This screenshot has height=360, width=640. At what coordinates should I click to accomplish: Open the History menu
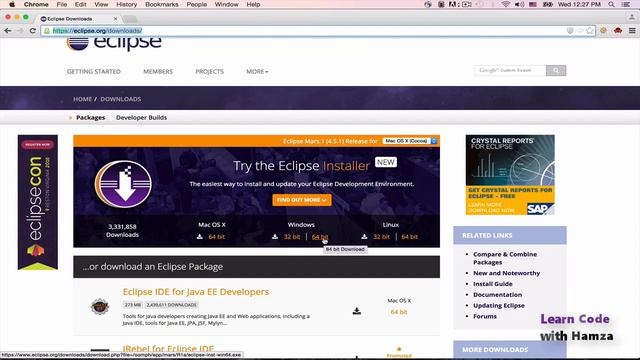(x=127, y=4)
